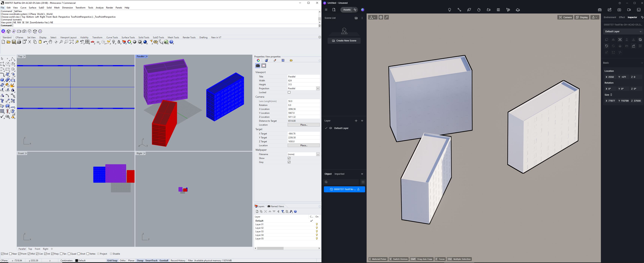The width and height of the screenshot is (644, 263).
Task: Open the Analyze menu in Rhino menu bar
Action: [100, 8]
